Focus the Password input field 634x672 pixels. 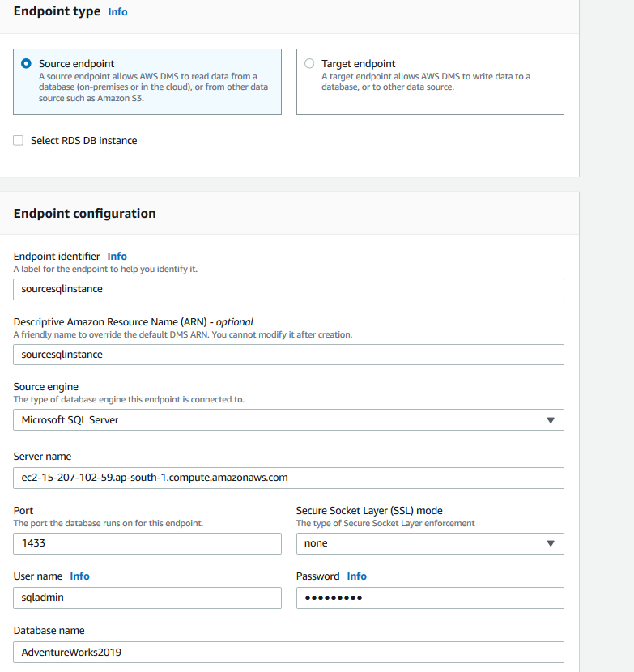[429, 598]
